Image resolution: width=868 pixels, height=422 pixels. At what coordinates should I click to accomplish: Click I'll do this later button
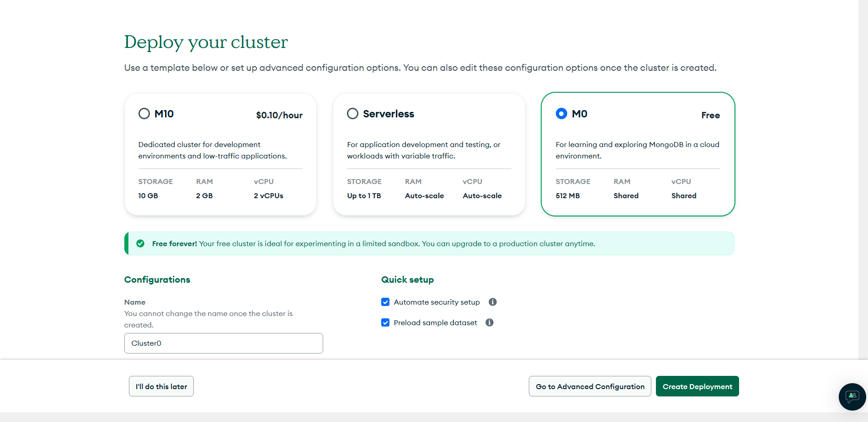click(x=161, y=386)
